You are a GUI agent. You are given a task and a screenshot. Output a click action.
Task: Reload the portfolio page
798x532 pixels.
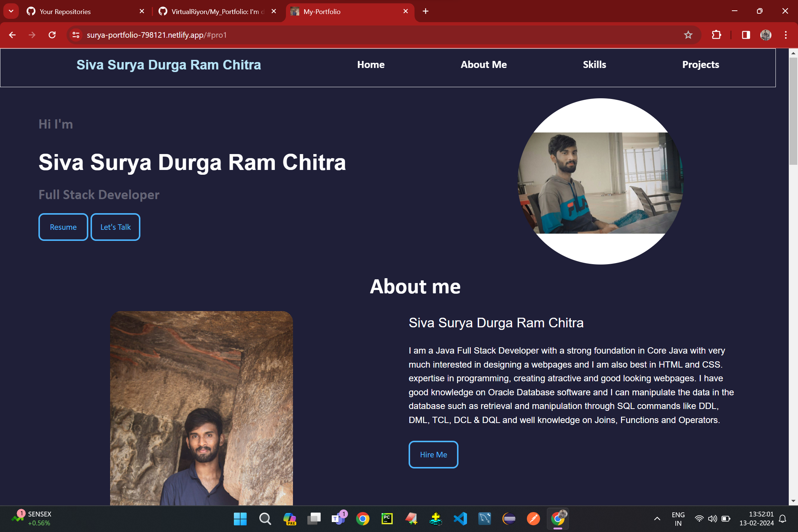pyautogui.click(x=52, y=35)
